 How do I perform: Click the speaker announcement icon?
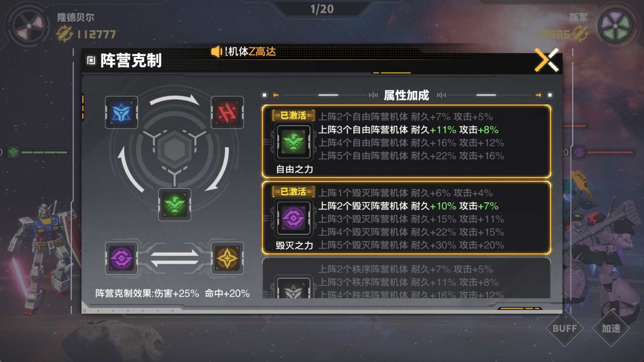(x=216, y=51)
